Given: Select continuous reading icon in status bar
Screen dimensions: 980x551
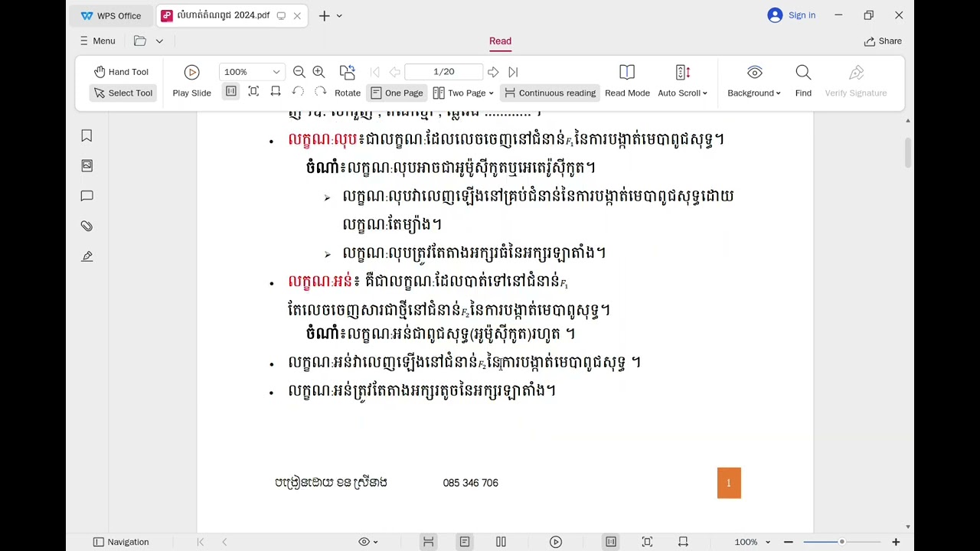Looking at the screenshot, I should pos(429,542).
